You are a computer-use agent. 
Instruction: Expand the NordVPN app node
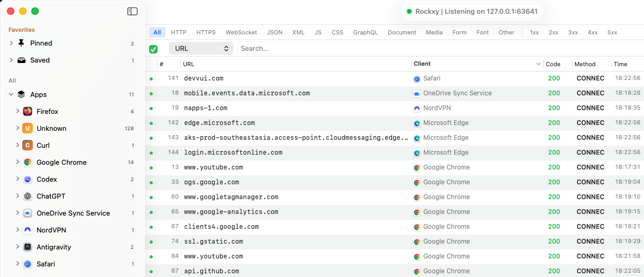click(x=18, y=230)
